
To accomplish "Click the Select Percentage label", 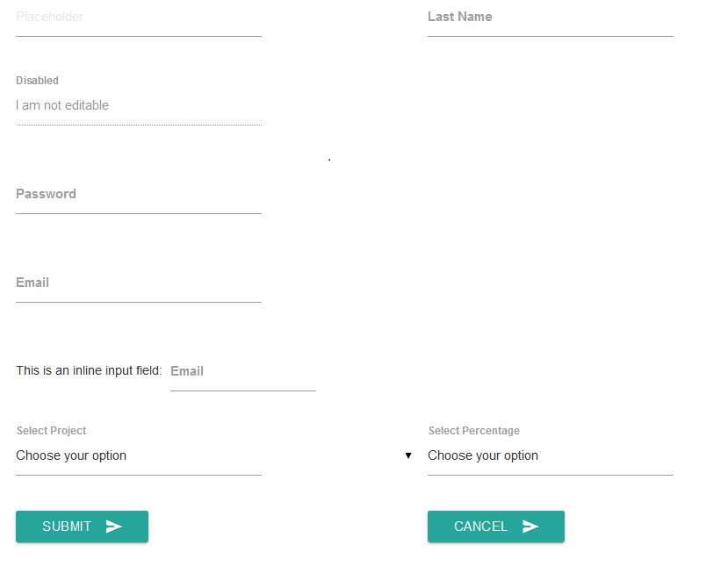I will pos(473,430).
